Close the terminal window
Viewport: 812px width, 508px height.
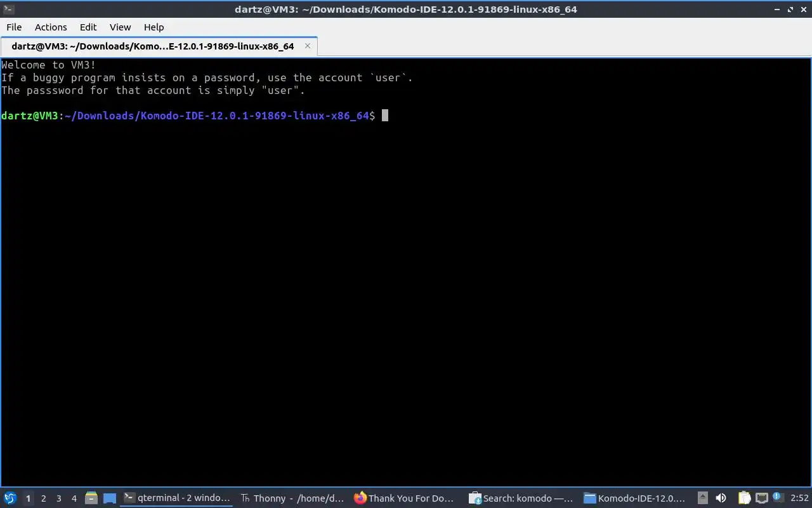804,9
